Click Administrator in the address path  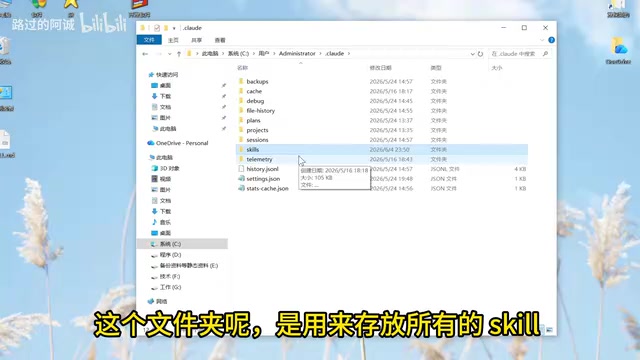297,53
